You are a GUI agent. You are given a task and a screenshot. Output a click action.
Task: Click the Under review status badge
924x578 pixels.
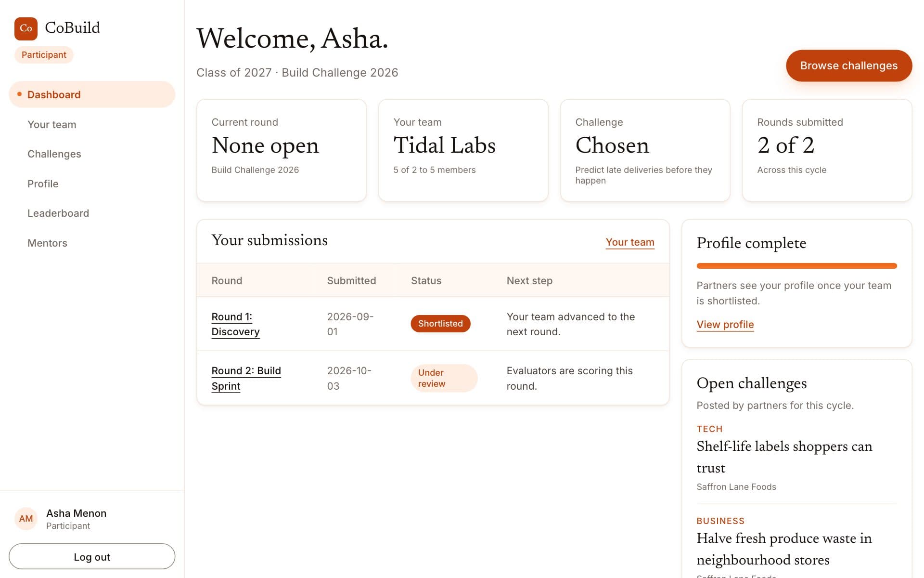[x=444, y=378]
